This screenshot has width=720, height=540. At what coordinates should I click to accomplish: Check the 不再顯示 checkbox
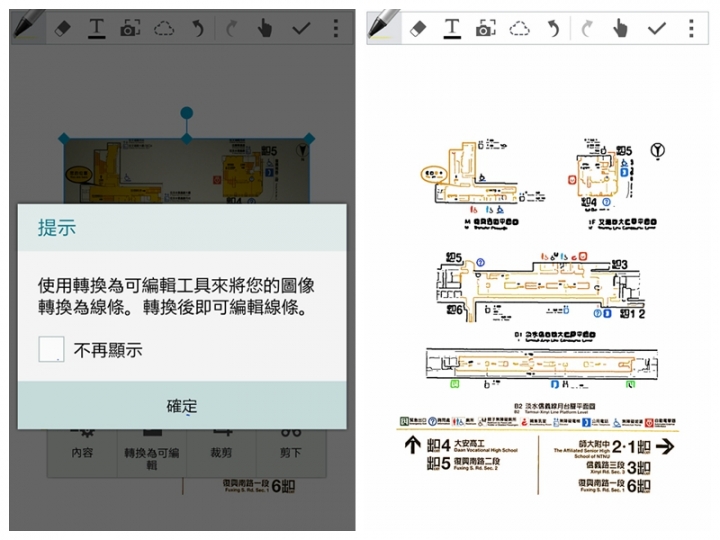click(x=51, y=349)
